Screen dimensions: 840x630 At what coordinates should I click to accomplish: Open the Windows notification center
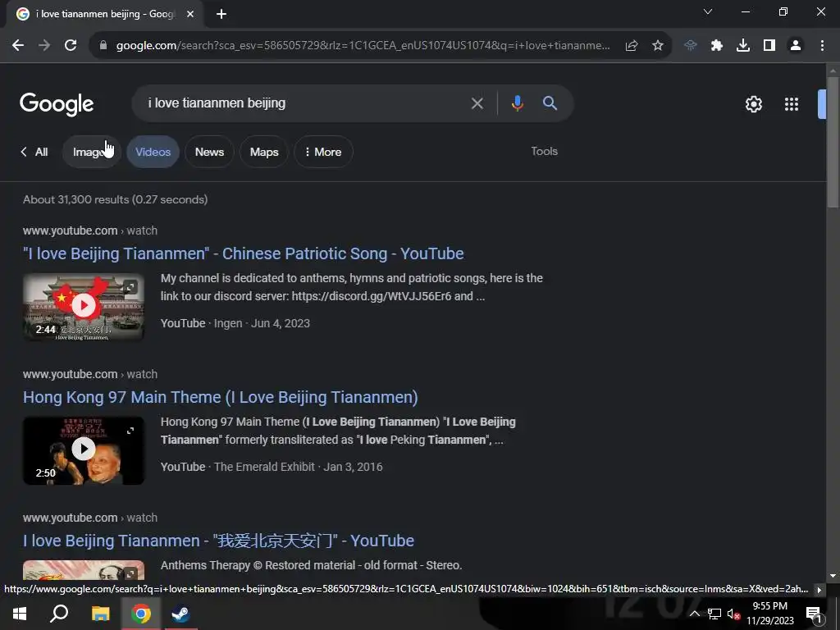pos(814,614)
